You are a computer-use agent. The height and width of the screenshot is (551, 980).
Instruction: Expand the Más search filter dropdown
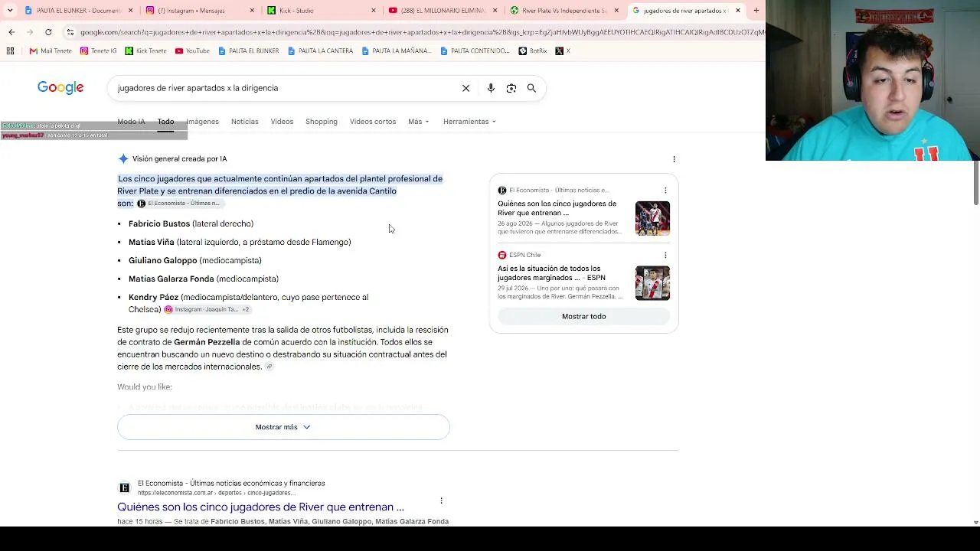click(418, 122)
